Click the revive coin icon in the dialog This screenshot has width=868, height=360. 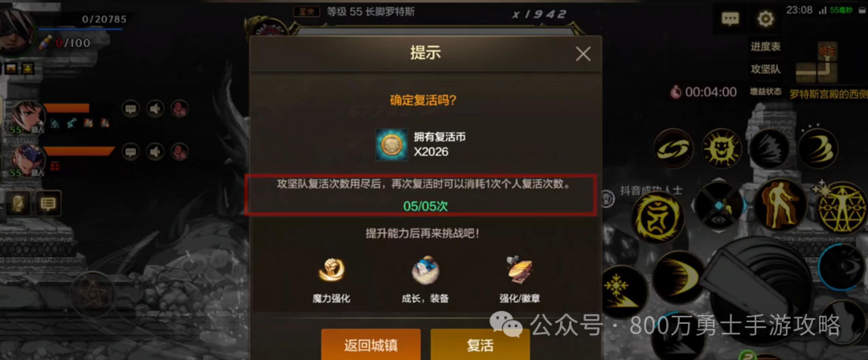coord(391,145)
